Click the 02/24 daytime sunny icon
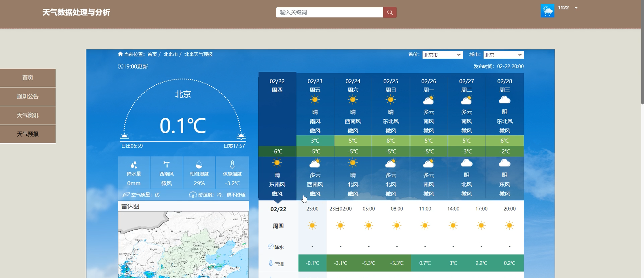Viewport: 644px width, 278px height. tap(353, 100)
